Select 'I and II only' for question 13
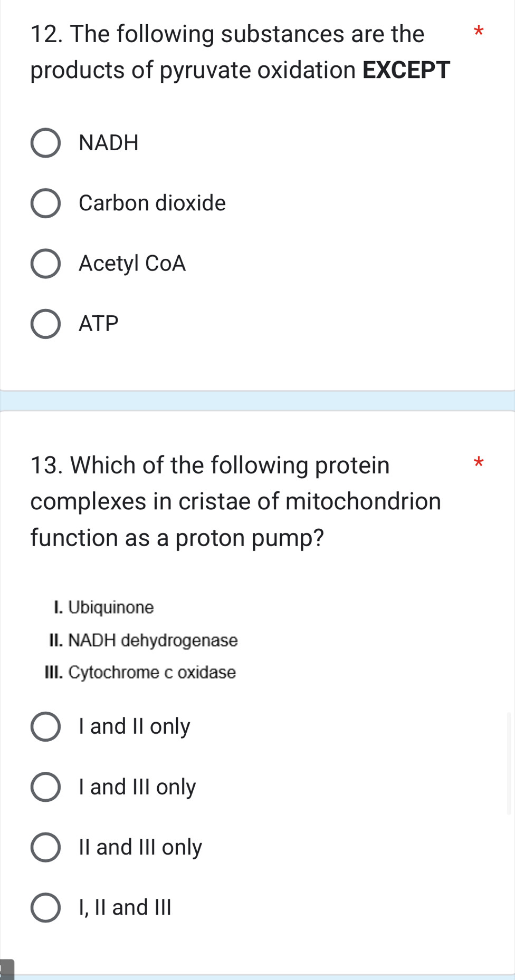This screenshot has height=980, width=515. pyautogui.click(x=46, y=726)
